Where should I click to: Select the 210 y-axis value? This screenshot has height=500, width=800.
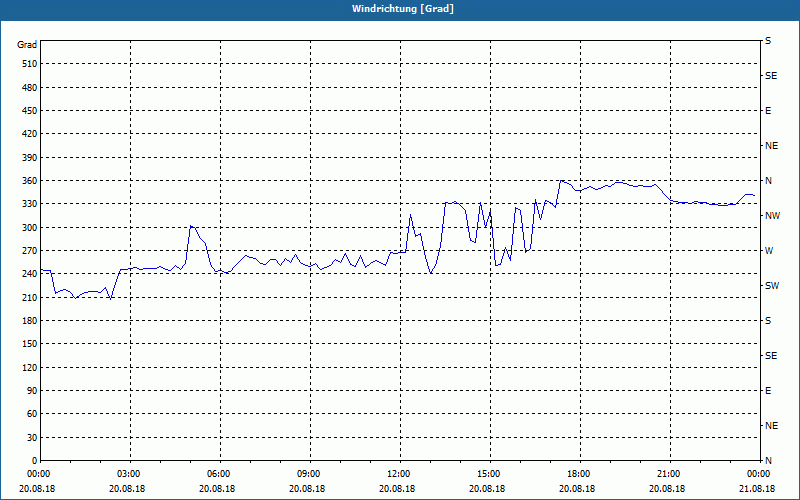(30, 297)
